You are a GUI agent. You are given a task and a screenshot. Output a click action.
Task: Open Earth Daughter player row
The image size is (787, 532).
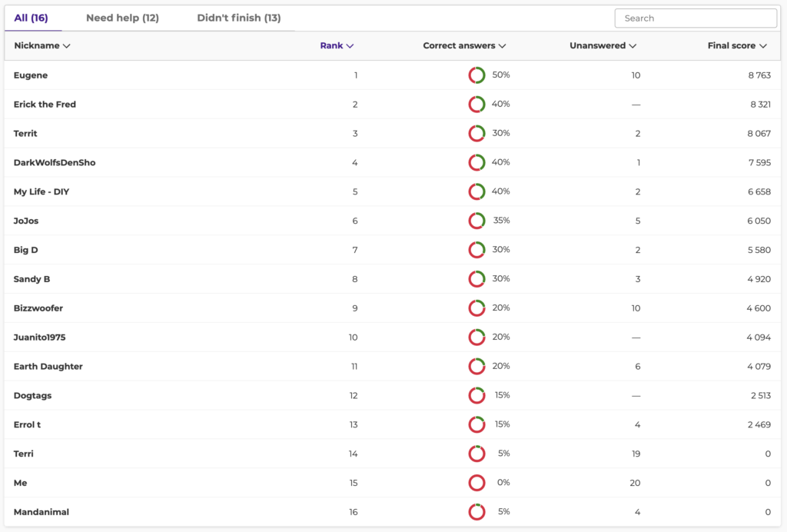[48, 367]
